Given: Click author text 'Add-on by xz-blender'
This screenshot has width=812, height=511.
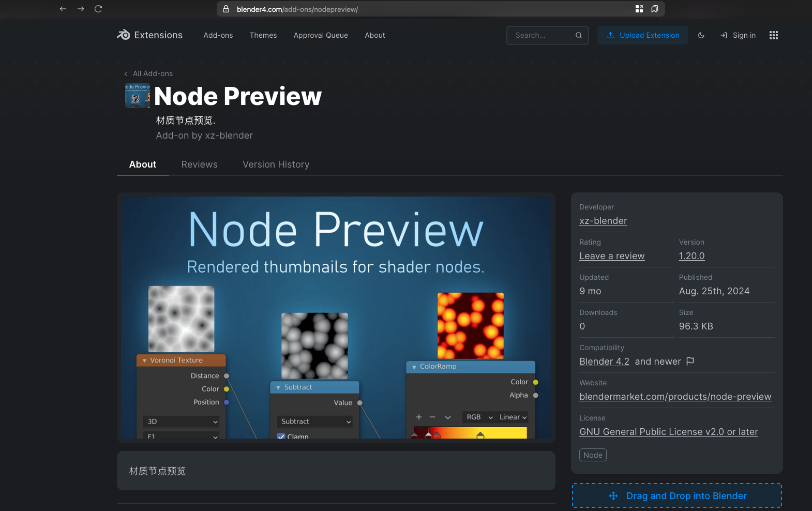Looking at the screenshot, I should click(x=204, y=136).
